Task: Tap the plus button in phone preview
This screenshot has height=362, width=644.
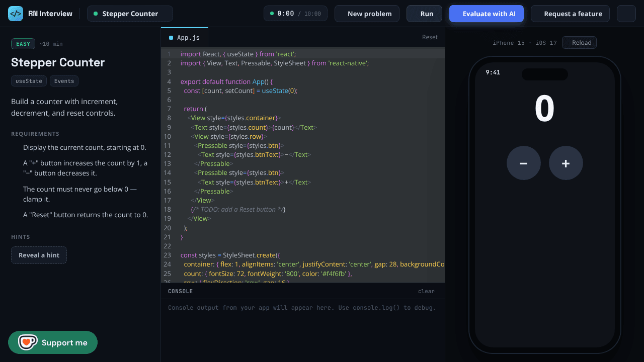Action: click(x=566, y=163)
